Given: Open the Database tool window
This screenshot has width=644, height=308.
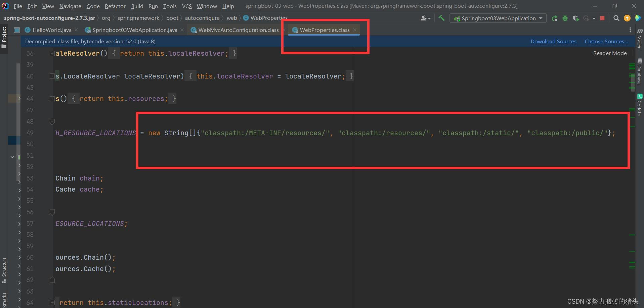Looking at the screenshot, I should point(639,71).
